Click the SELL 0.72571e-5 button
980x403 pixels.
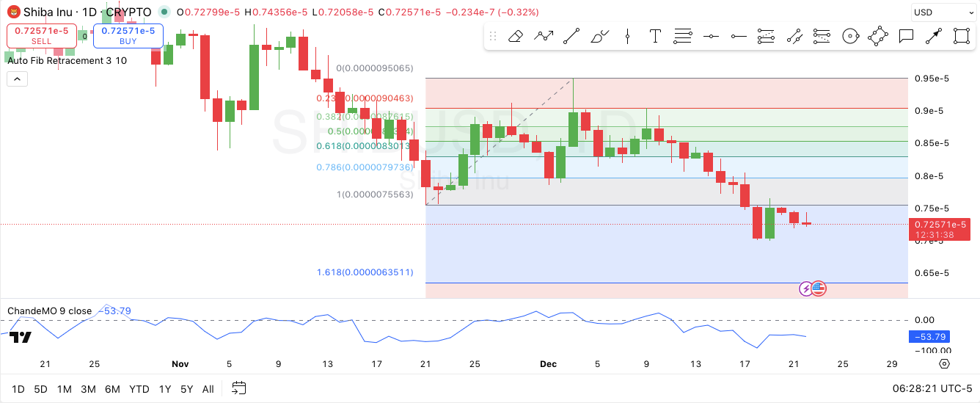[42, 35]
